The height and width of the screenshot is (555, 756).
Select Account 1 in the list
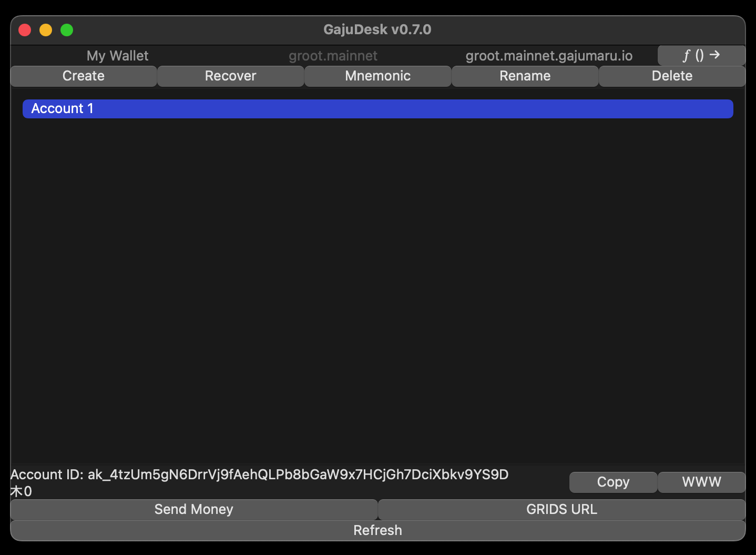coord(377,109)
